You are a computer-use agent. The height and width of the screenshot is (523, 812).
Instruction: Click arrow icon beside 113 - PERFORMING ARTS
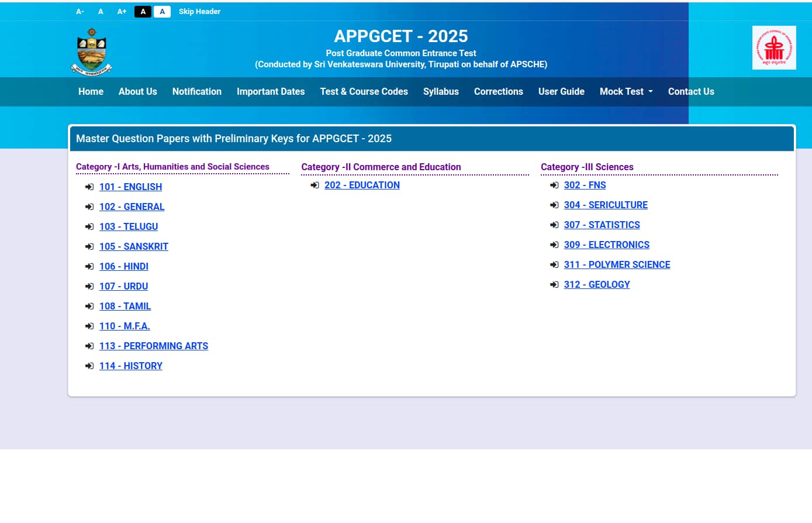[x=89, y=346]
